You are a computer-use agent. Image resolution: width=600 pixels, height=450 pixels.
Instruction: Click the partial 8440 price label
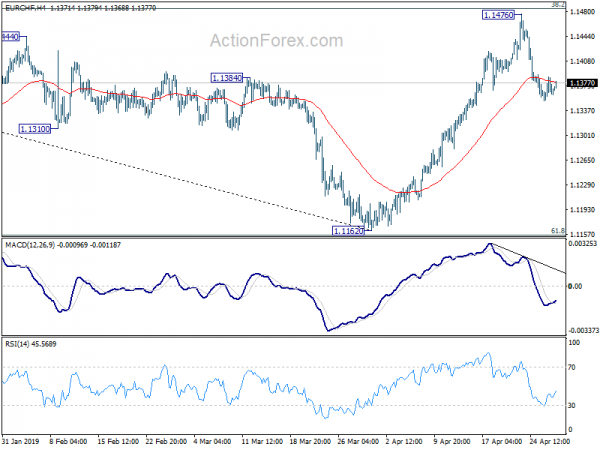[x=10, y=37]
